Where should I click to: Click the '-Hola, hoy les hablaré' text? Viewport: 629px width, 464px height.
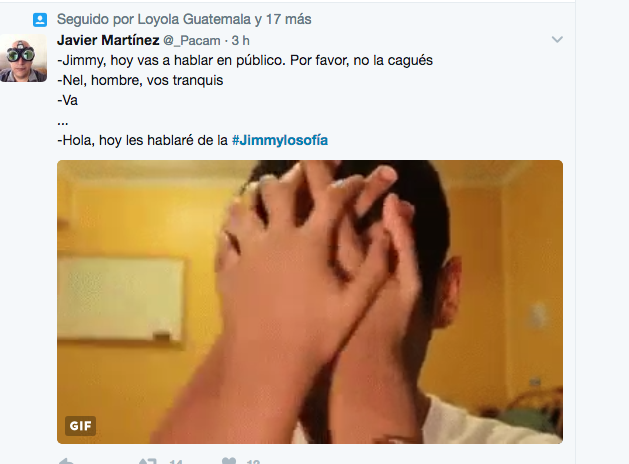pos(142,140)
